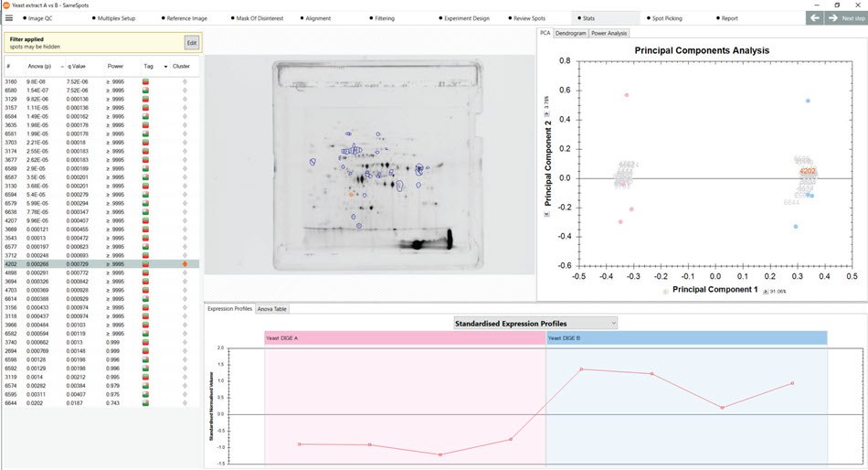This screenshot has height=470, width=868.
Task: Go to the Report step
Action: [x=727, y=18]
